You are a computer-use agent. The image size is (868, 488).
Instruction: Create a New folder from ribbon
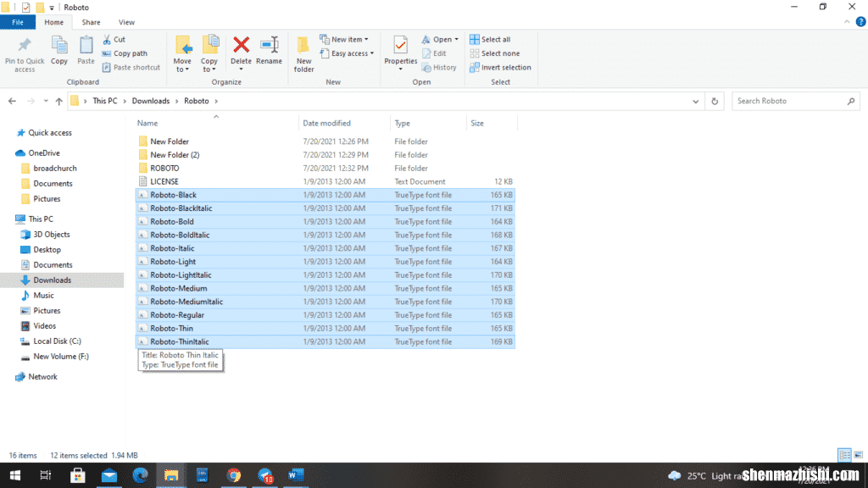tap(303, 54)
